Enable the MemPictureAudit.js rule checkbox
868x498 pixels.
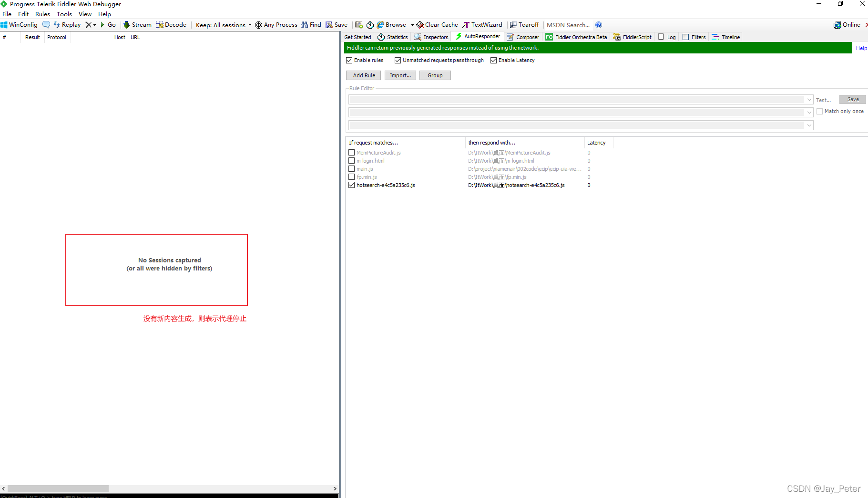pos(351,153)
